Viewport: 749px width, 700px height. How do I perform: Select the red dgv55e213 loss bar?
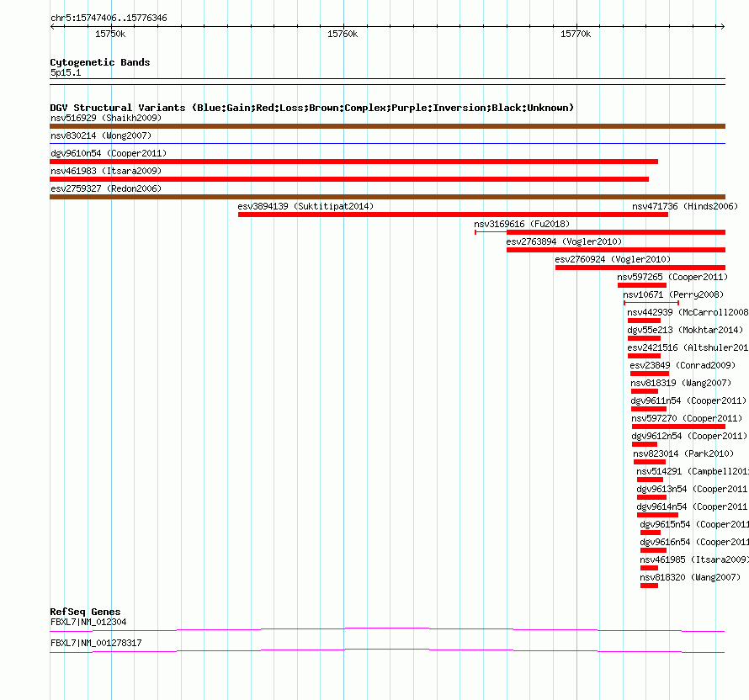pos(644,338)
